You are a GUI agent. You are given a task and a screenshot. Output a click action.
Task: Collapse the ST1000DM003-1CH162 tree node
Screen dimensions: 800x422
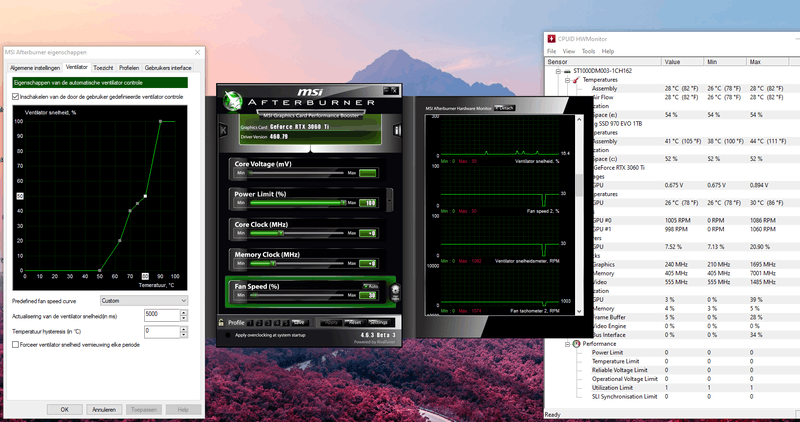558,71
